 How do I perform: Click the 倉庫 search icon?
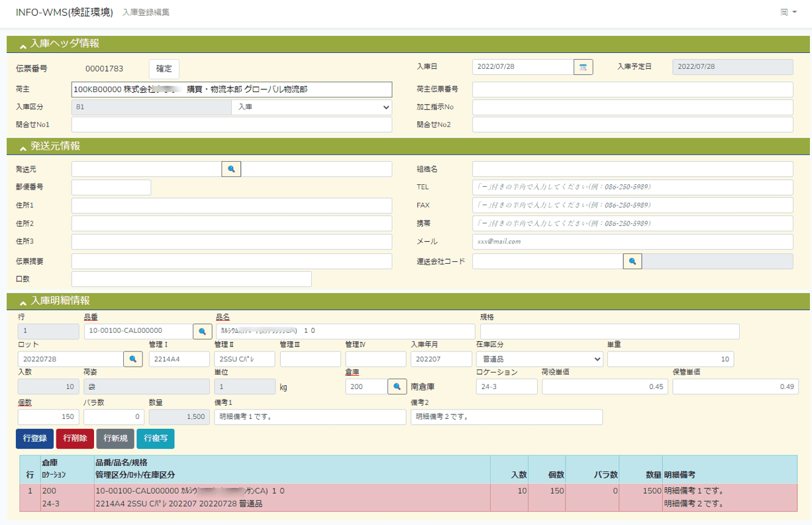click(397, 386)
